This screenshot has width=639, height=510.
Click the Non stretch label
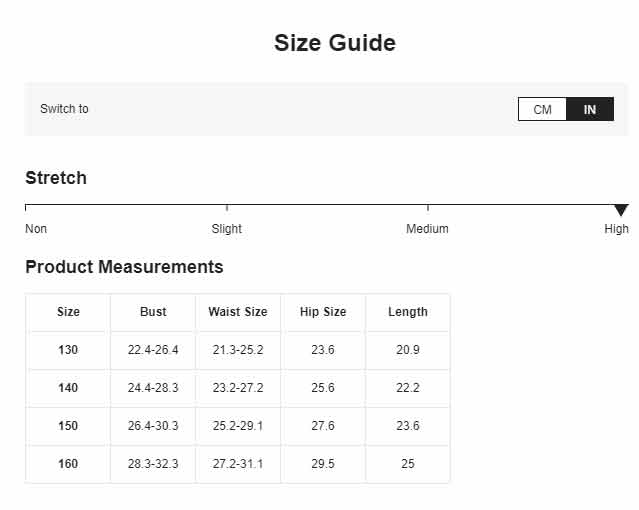point(36,229)
